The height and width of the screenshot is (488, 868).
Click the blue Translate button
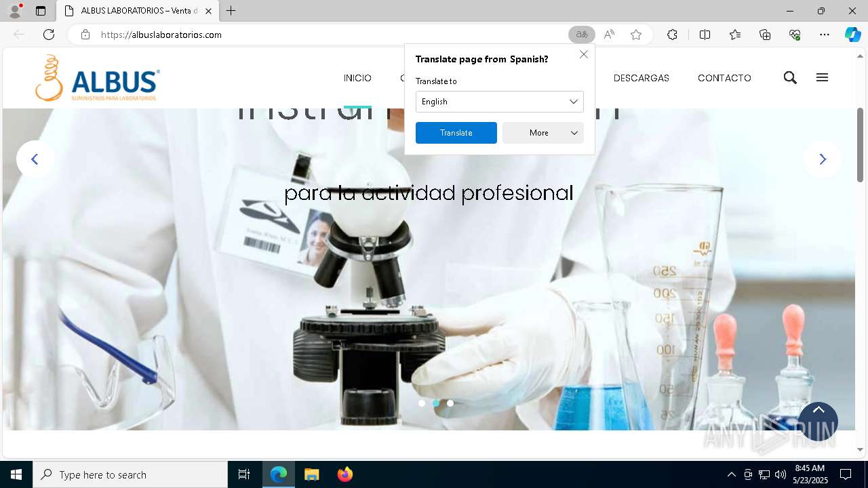[x=456, y=133]
